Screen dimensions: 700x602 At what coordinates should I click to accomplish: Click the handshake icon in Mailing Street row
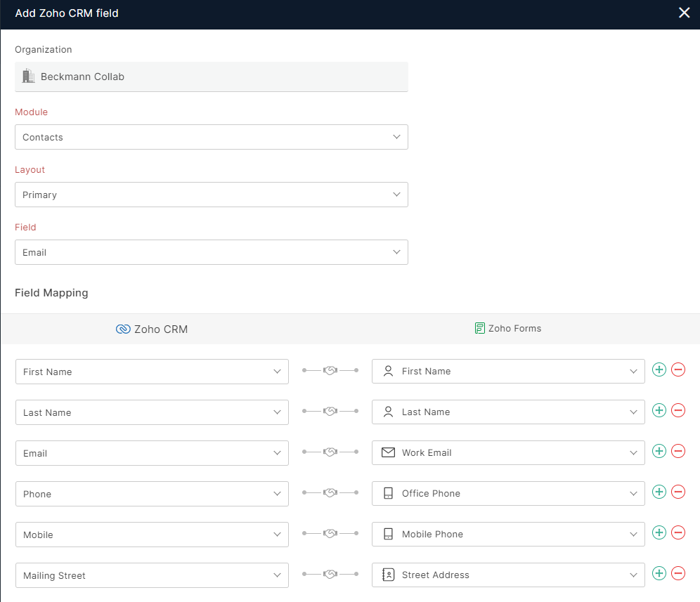coord(330,574)
